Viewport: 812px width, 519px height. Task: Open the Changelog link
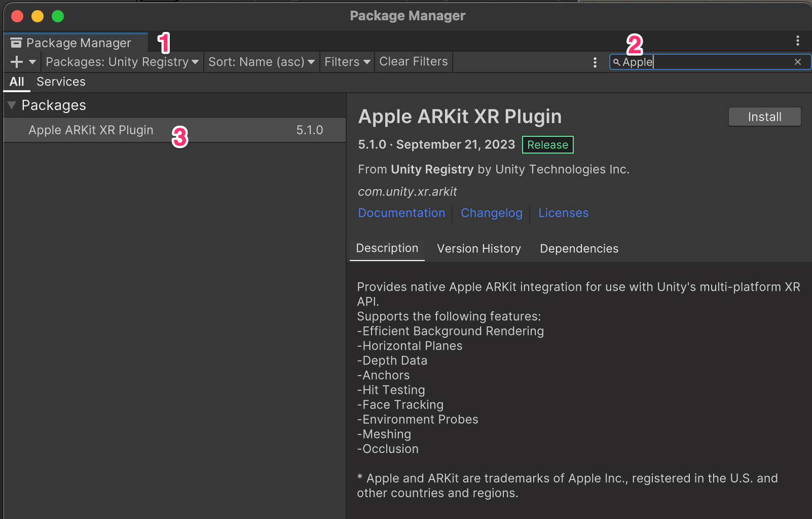(x=491, y=213)
